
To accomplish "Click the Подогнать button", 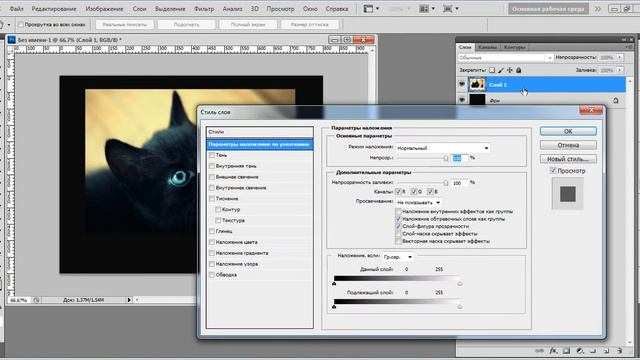I will 186,24.
